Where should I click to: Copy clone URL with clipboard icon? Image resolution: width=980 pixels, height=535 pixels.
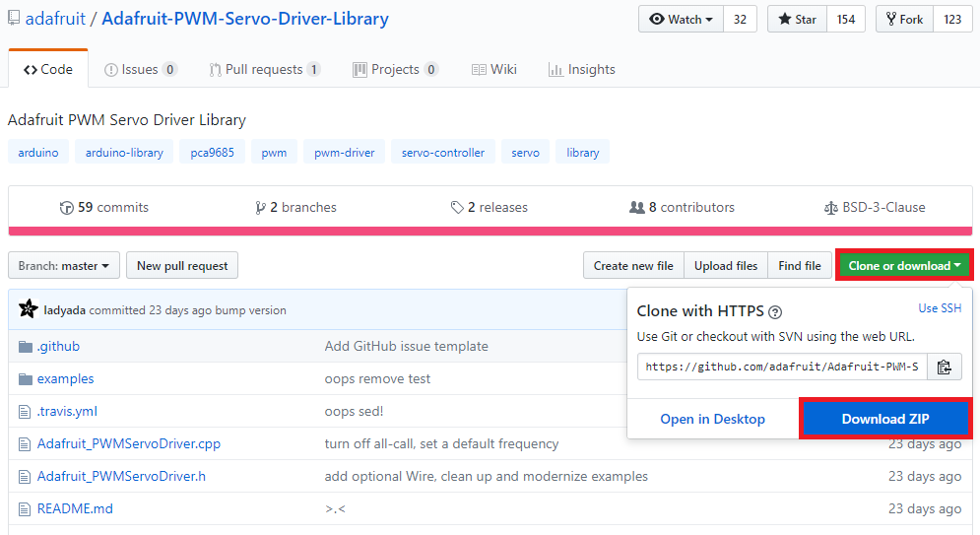944,368
